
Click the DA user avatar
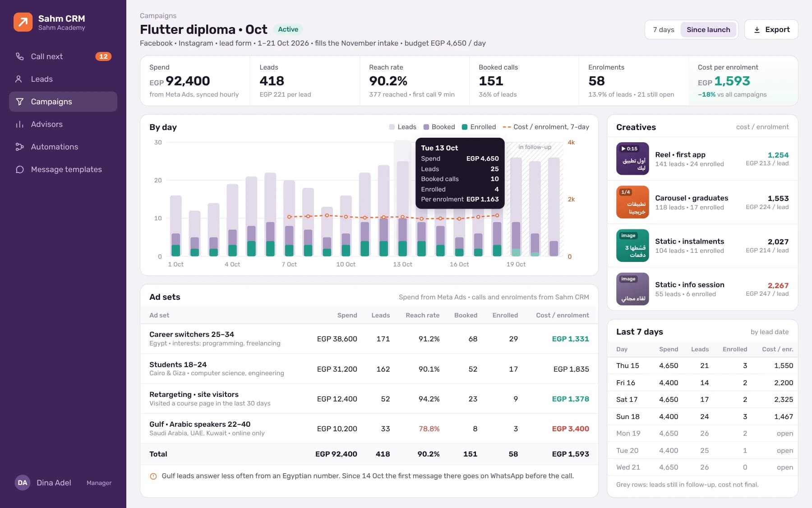23,483
